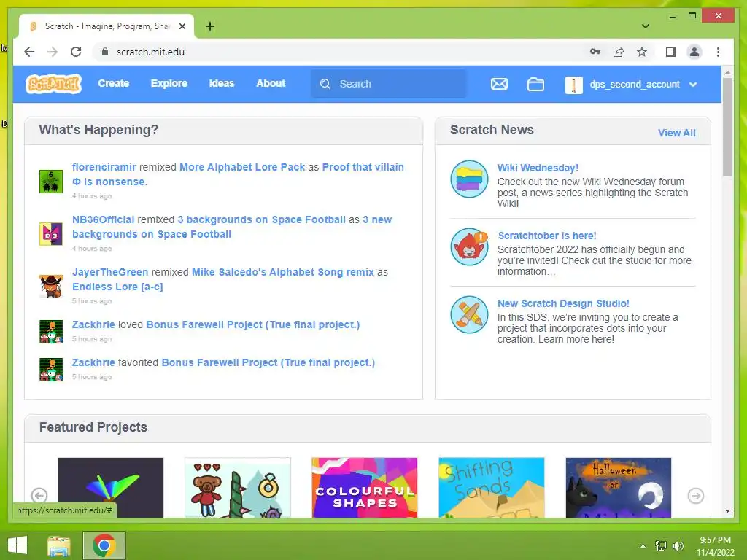This screenshot has width=747, height=560.
Task: Go back with browser back arrow
Action: 29,52
